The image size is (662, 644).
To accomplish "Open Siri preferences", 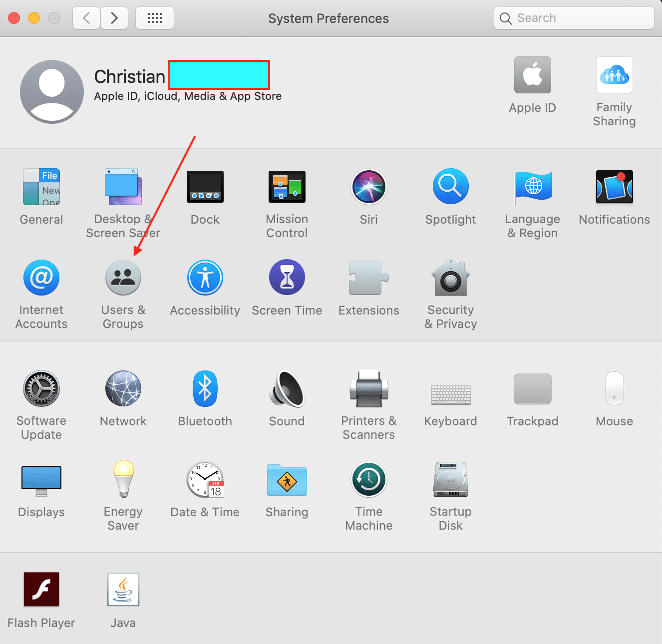I will point(368,187).
